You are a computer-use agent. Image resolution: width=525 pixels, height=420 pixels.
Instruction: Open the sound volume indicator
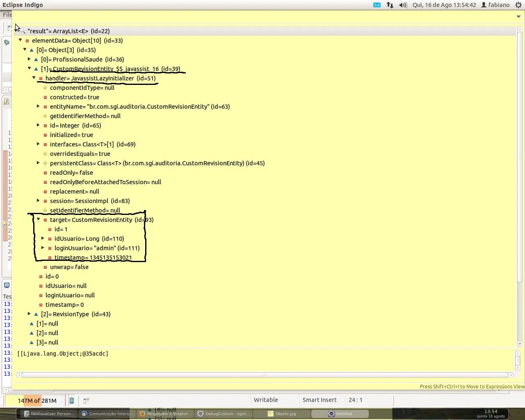point(403,5)
